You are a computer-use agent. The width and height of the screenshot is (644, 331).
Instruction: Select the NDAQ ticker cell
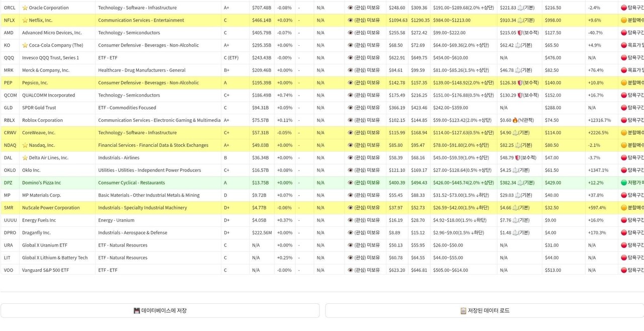(10, 145)
